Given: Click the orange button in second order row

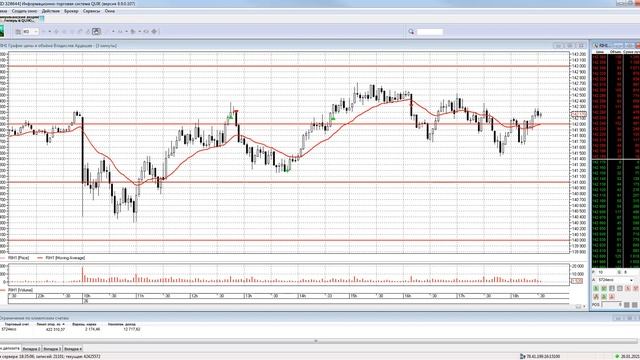Looking at the screenshot, I should 596,296.
